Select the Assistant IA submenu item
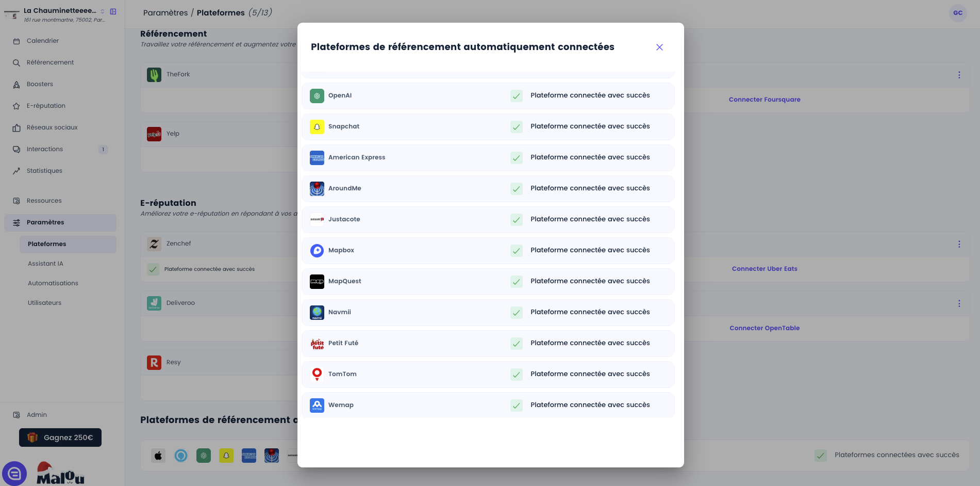The image size is (980, 486). click(68, 264)
